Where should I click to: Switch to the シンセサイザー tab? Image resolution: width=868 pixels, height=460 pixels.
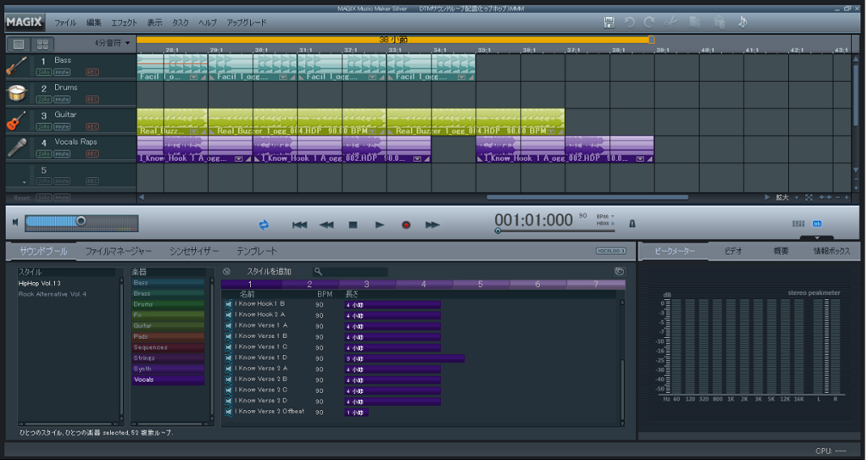(x=194, y=252)
